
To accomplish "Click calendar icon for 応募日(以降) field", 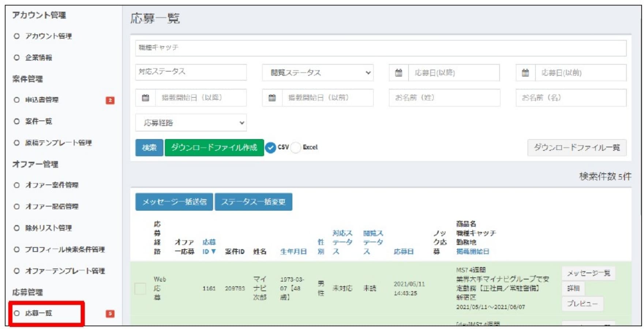I will 398,73.
